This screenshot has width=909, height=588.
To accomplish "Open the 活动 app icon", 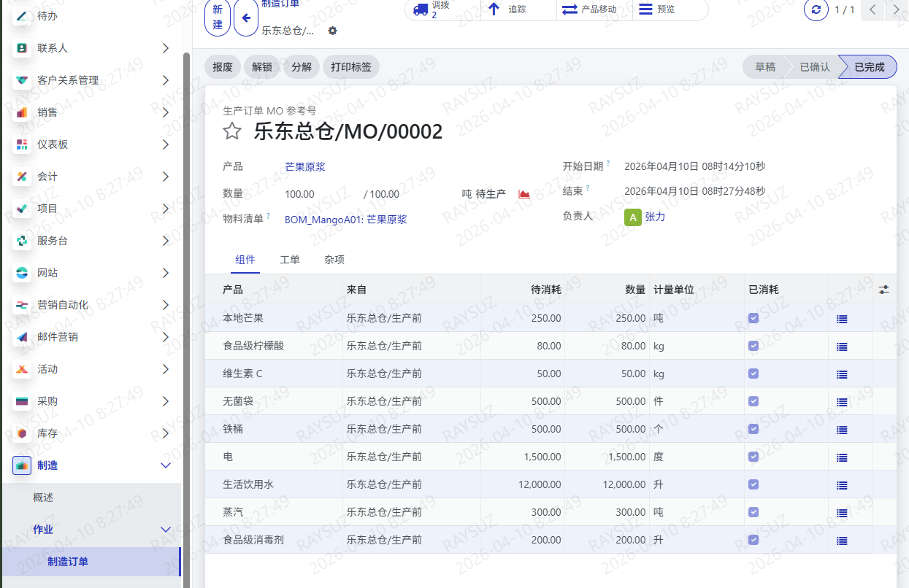I will (x=22, y=369).
